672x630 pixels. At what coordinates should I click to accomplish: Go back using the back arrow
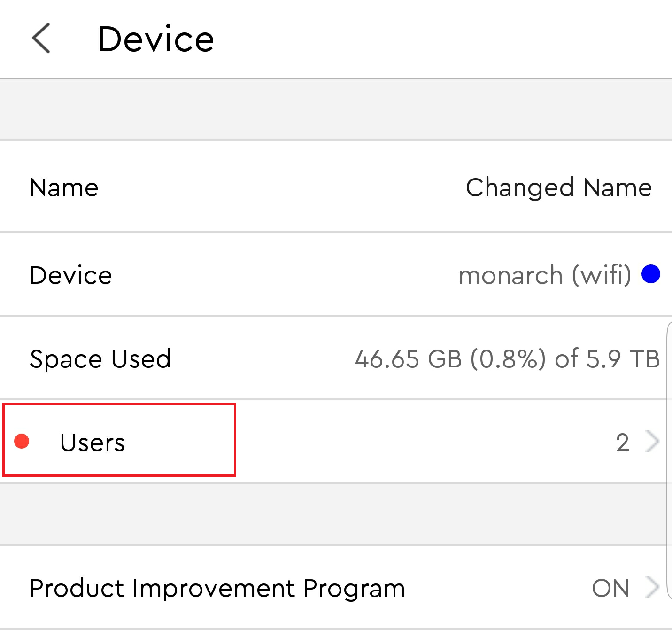tap(41, 38)
